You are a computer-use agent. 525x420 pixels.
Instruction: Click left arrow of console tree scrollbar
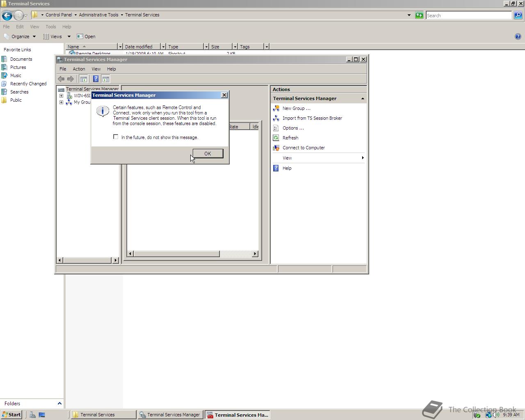pos(60,260)
